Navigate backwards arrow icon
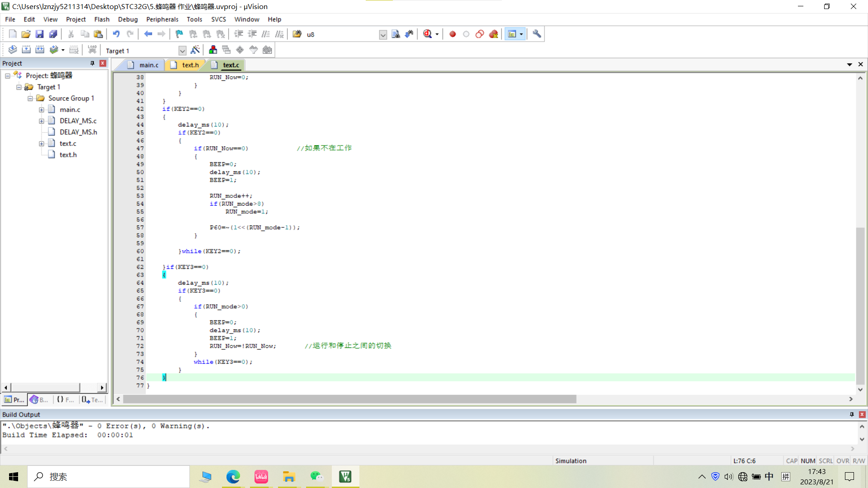 click(x=148, y=34)
